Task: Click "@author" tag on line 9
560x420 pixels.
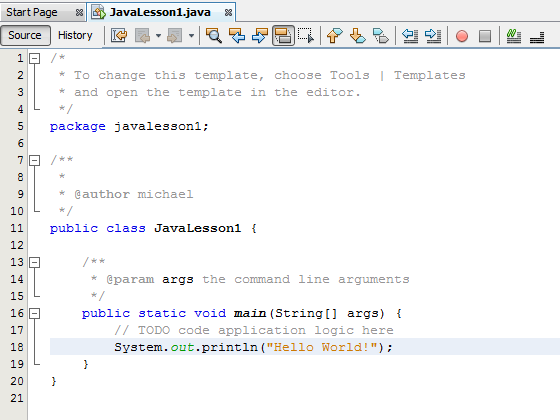Action: pos(102,194)
